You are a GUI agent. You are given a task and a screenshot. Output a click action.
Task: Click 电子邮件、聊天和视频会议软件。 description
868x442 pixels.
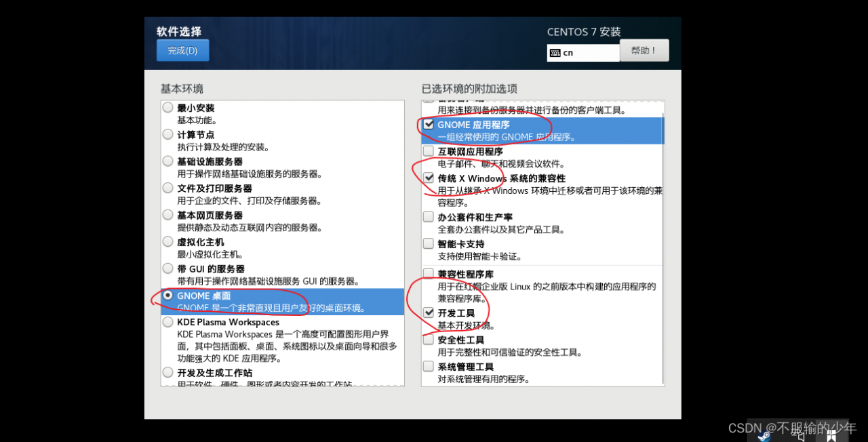tap(501, 163)
